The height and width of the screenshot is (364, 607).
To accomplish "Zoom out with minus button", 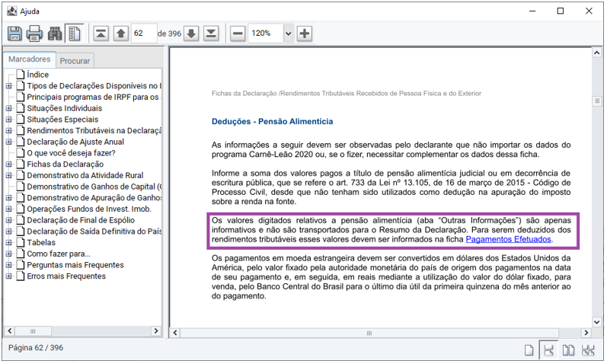I will point(238,34).
